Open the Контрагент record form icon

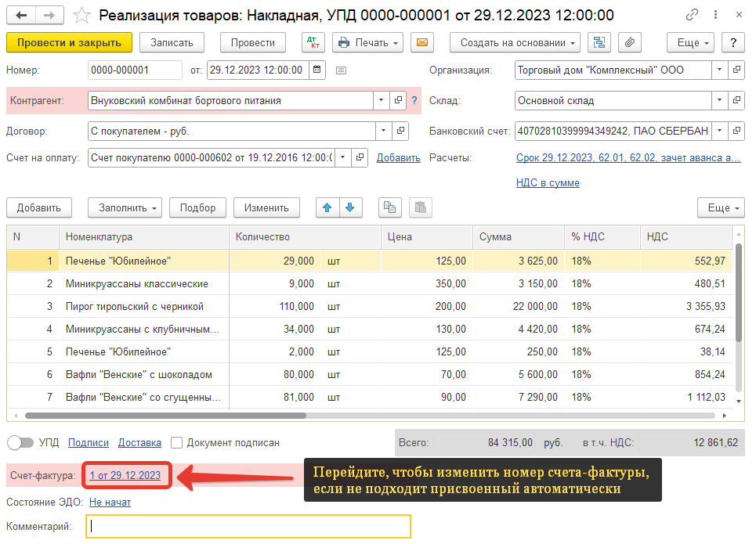click(398, 101)
